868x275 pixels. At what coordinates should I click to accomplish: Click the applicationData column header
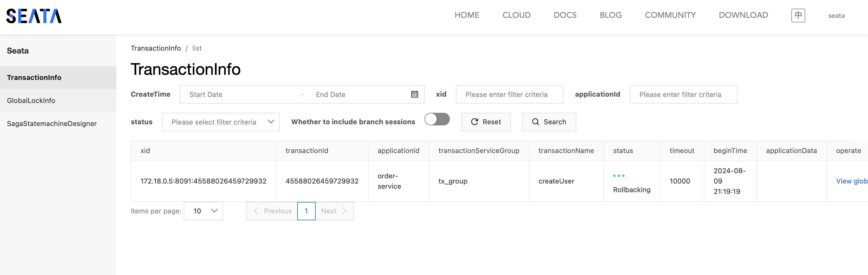[791, 150]
